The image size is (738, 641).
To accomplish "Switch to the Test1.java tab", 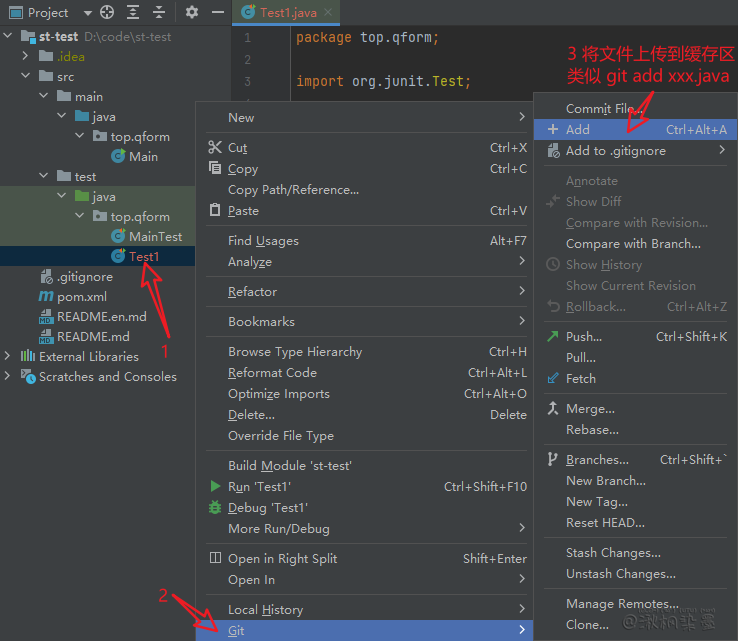I will coord(286,13).
